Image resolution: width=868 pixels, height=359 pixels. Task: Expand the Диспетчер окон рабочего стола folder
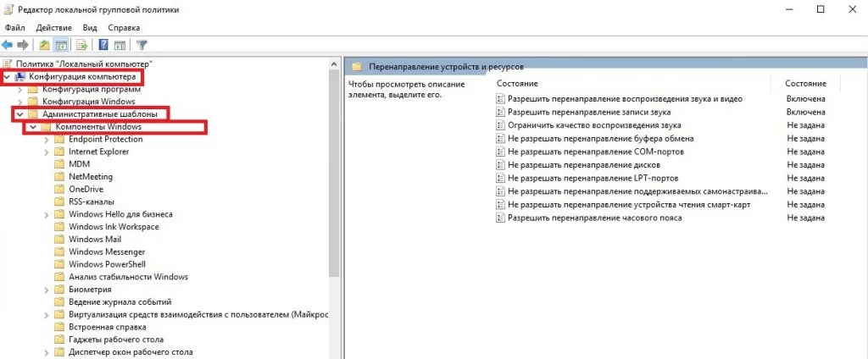(47, 352)
